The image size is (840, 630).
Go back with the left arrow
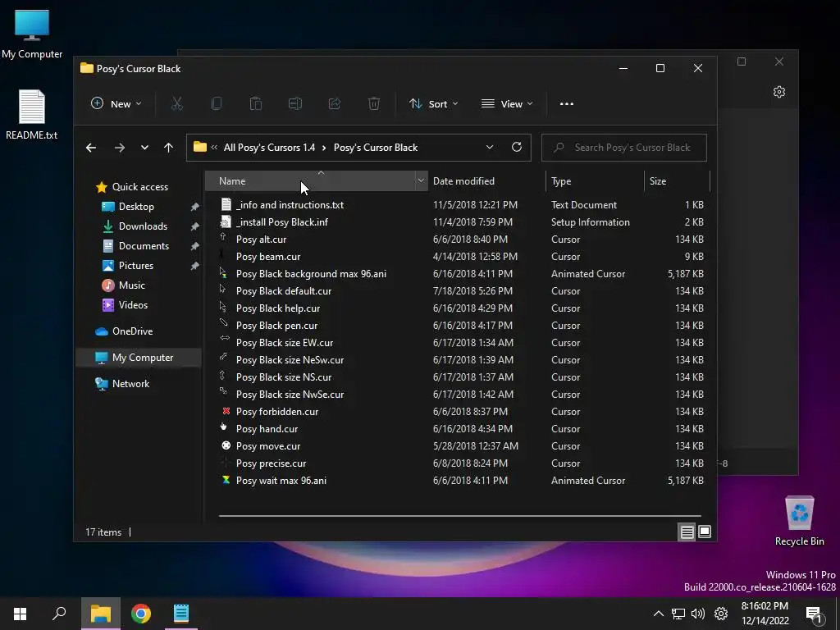coord(91,148)
